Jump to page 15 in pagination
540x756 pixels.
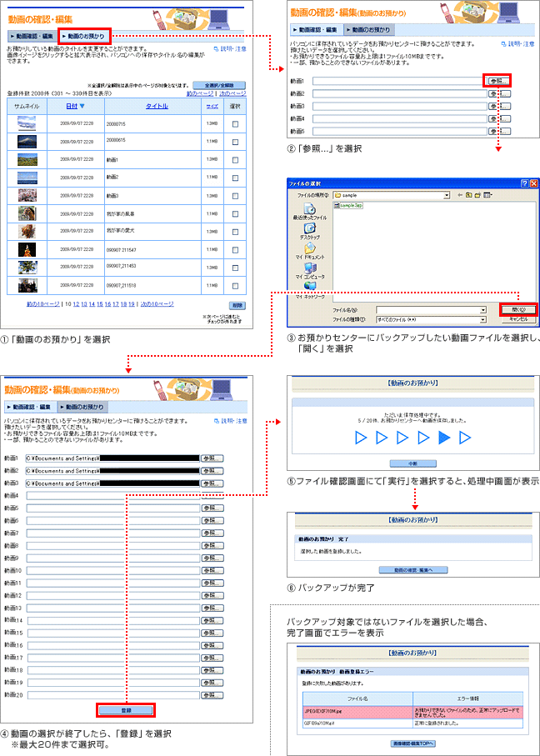coord(100,304)
